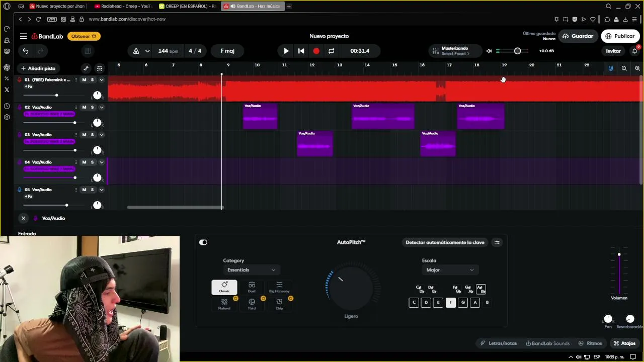
Task: Select the Duet AutoPitch style
Action: point(252,287)
